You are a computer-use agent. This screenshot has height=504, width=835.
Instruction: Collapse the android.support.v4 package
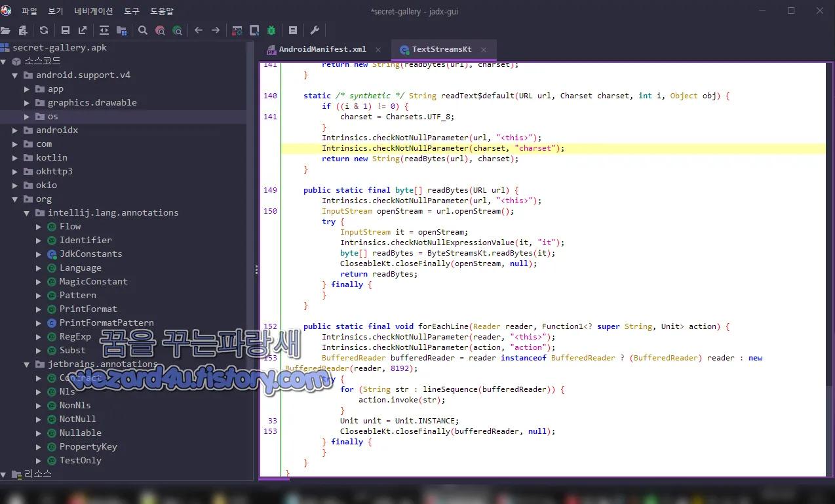(x=15, y=75)
